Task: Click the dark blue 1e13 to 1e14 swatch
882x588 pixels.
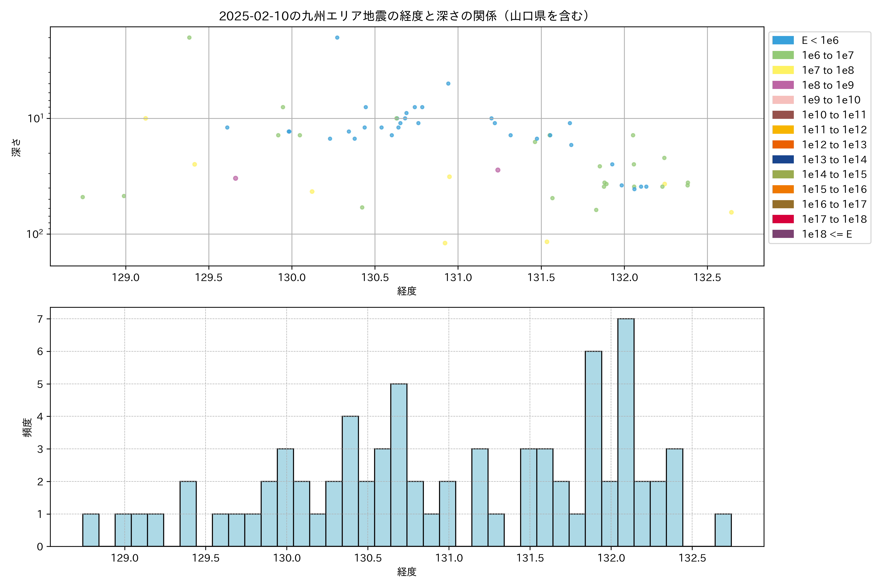Action: tap(783, 160)
